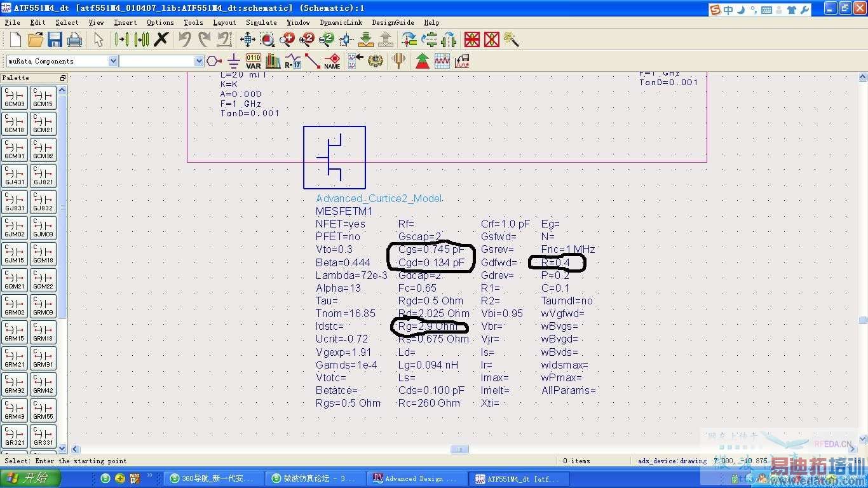This screenshot has height=488, width=868.
Task: Create a new schematic with the blank page icon
Action: pyautogui.click(x=15, y=39)
